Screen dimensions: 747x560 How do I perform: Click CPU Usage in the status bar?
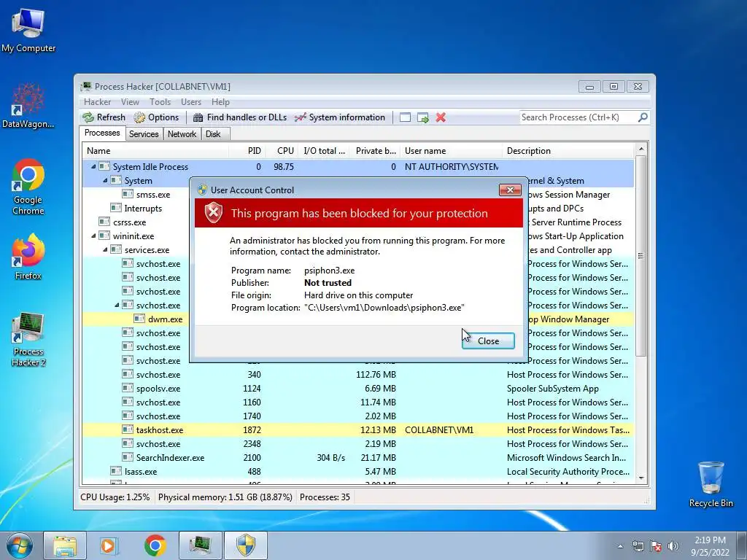pyautogui.click(x=115, y=497)
